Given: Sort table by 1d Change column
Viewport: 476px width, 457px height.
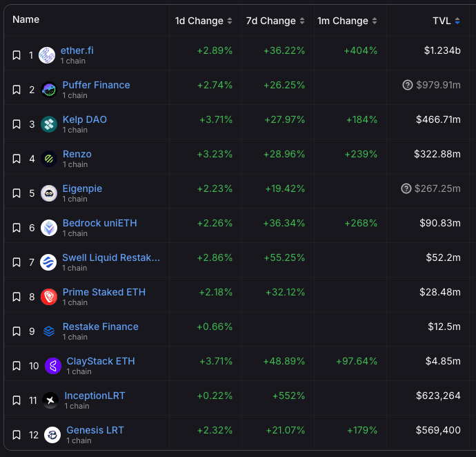Looking at the screenshot, I should coord(204,21).
